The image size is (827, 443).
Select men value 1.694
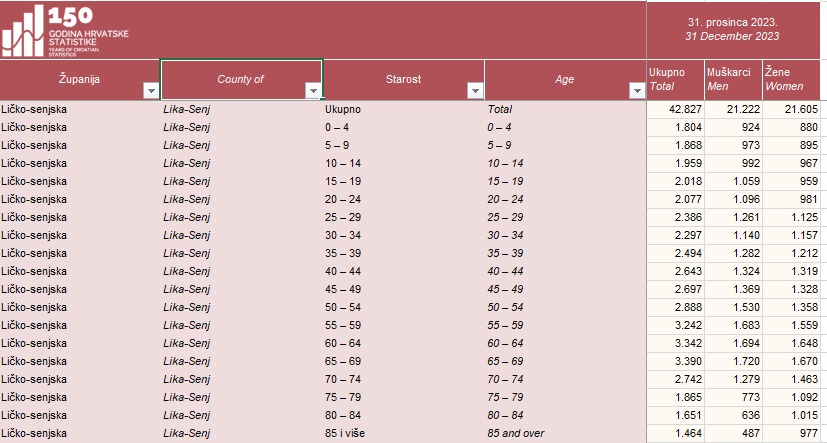pos(734,343)
